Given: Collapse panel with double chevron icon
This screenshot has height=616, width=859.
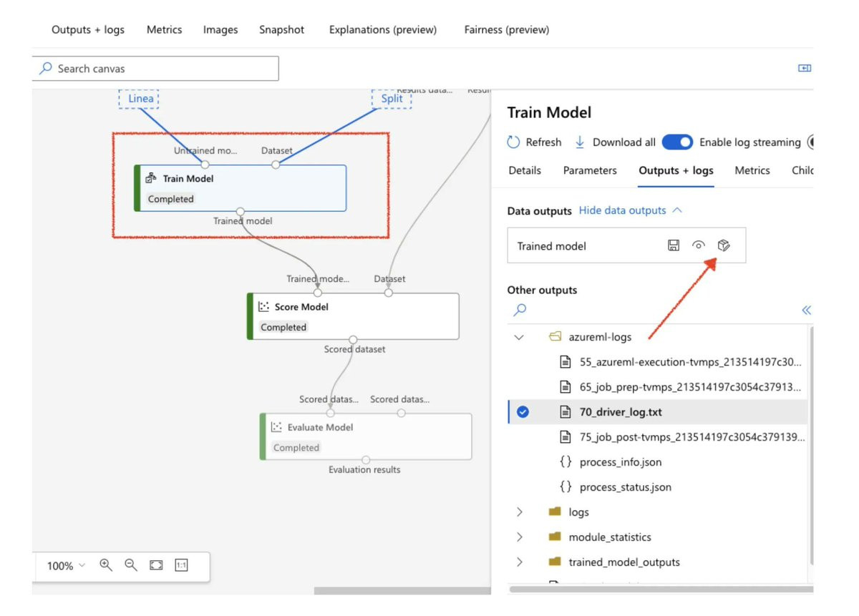Looking at the screenshot, I should tap(806, 310).
